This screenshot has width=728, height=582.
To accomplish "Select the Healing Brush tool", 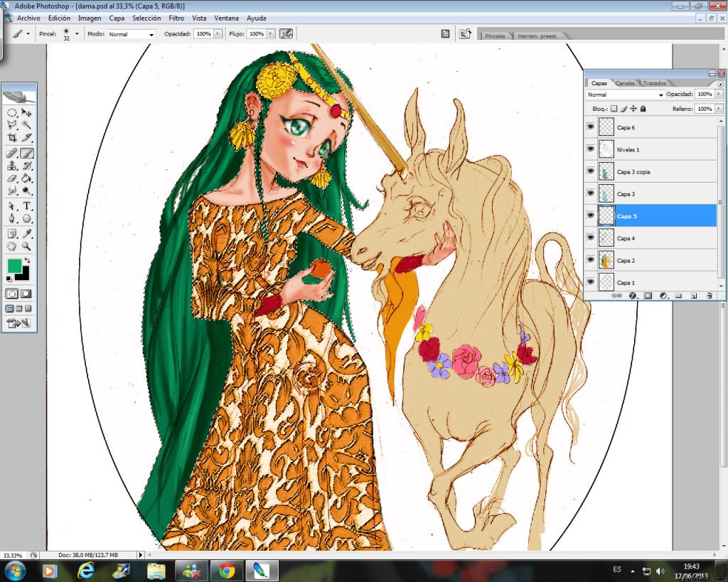I will [x=12, y=153].
